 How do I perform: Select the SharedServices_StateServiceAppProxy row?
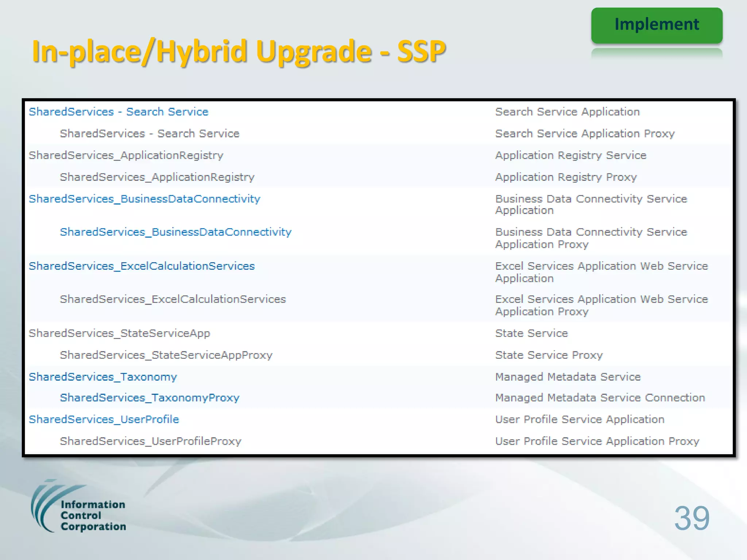[x=166, y=355]
